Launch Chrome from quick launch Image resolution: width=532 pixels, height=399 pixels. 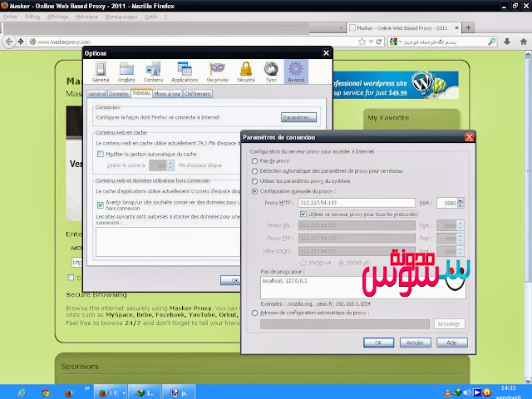click(45, 393)
